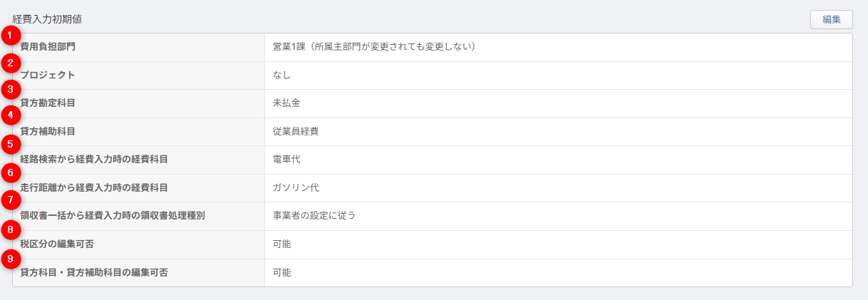Click the 従業員経費 value

[x=291, y=132]
